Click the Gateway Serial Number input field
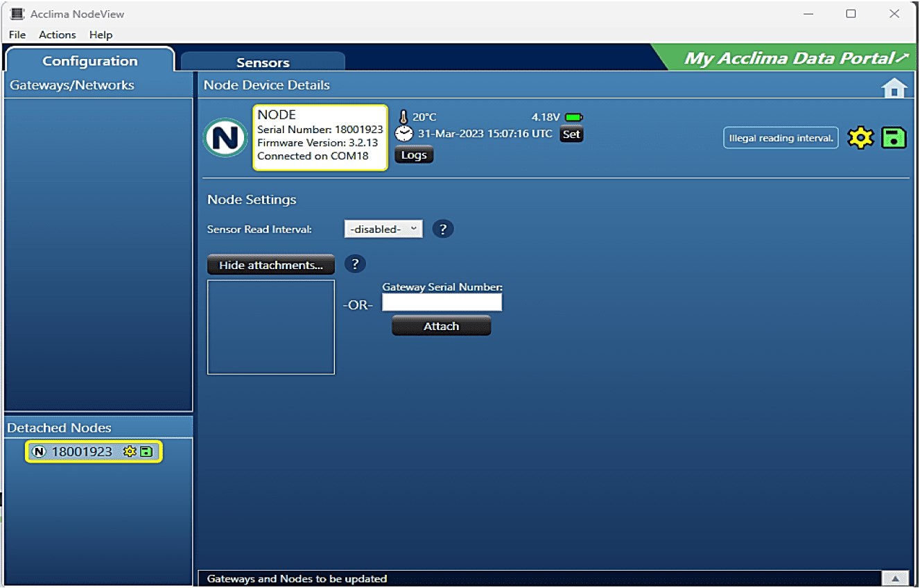The height and width of the screenshot is (588, 920). (442, 302)
